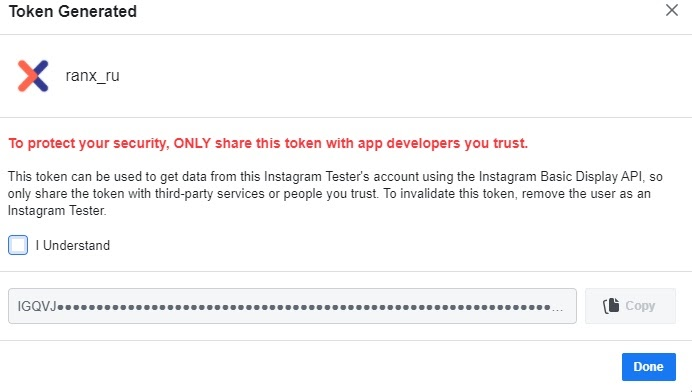The image size is (692, 392).
Task: Close the Token Generated dialog with X
Action: tap(672, 10)
